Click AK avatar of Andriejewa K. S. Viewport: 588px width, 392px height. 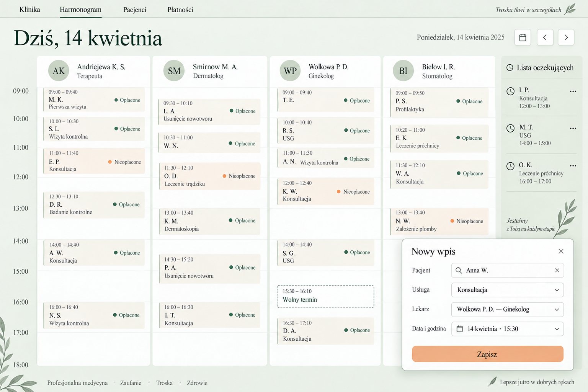(59, 71)
